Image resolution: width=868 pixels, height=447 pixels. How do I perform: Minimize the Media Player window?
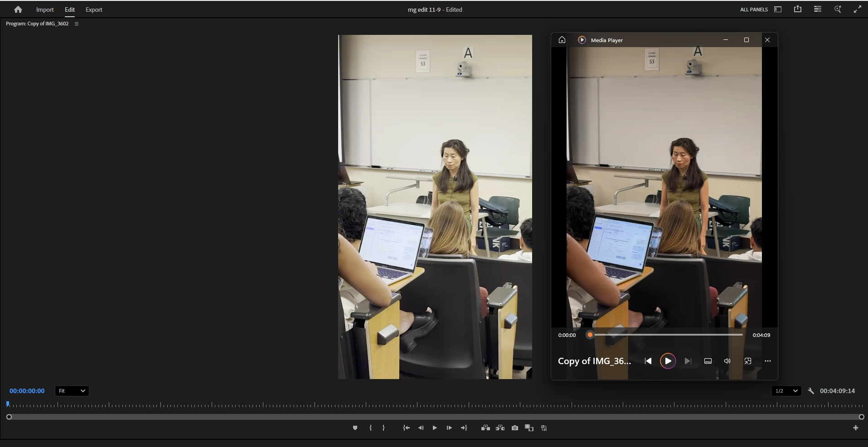tap(726, 40)
